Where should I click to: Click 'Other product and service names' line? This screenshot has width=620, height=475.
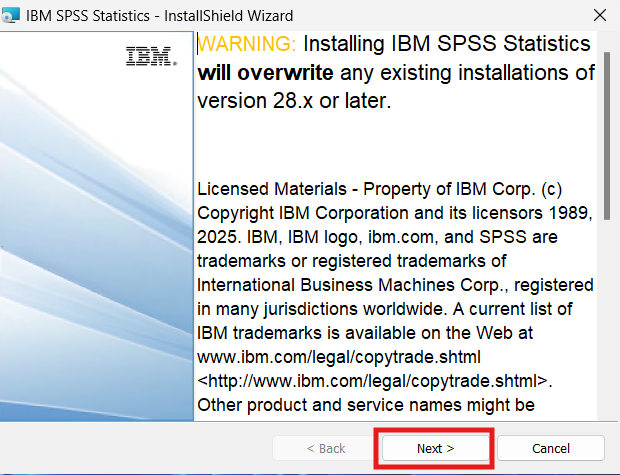pyautogui.click(x=366, y=405)
